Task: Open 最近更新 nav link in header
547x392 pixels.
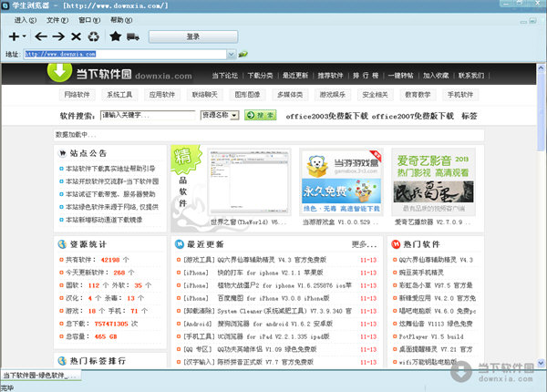Action: 295,76
